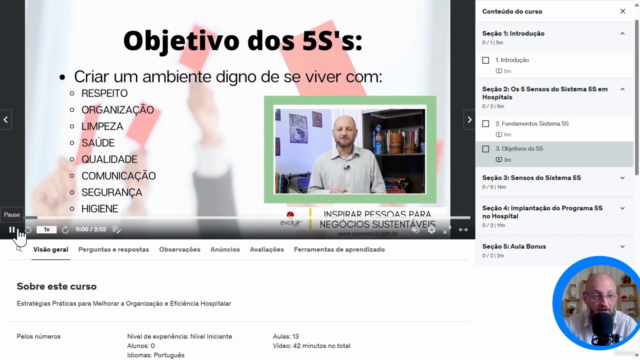
Task: Add a note with the notes icon
Action: [116, 230]
